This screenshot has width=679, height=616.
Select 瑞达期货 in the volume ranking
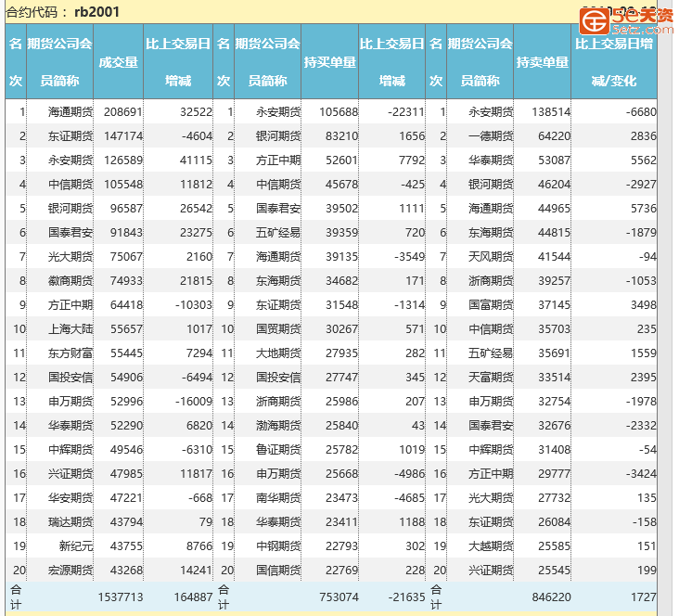pyautogui.click(x=70, y=522)
